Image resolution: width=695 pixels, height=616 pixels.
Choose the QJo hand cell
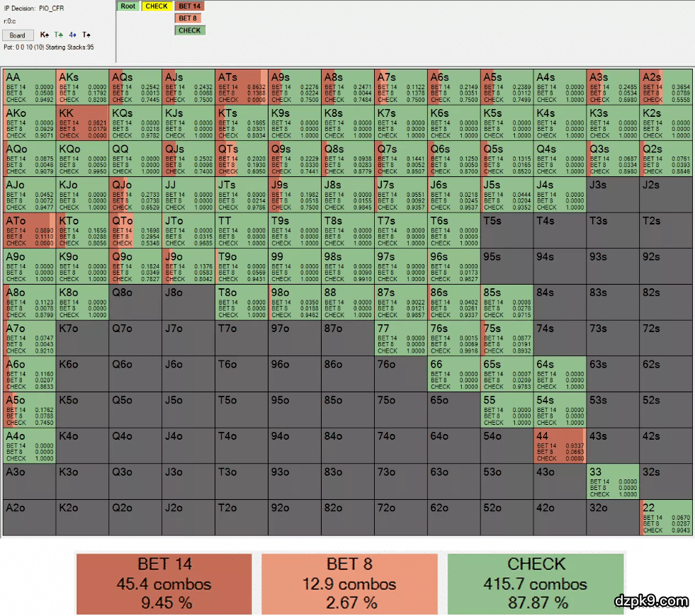click(x=136, y=194)
